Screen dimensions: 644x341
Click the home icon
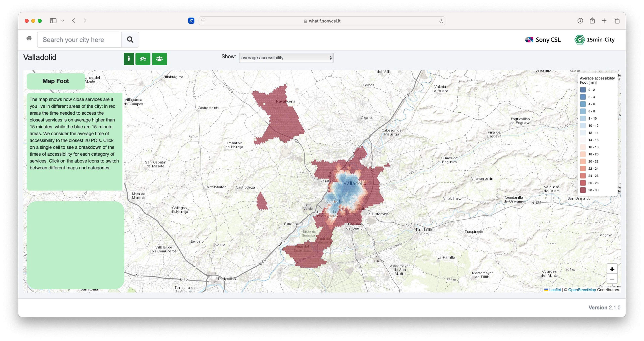pyautogui.click(x=29, y=38)
